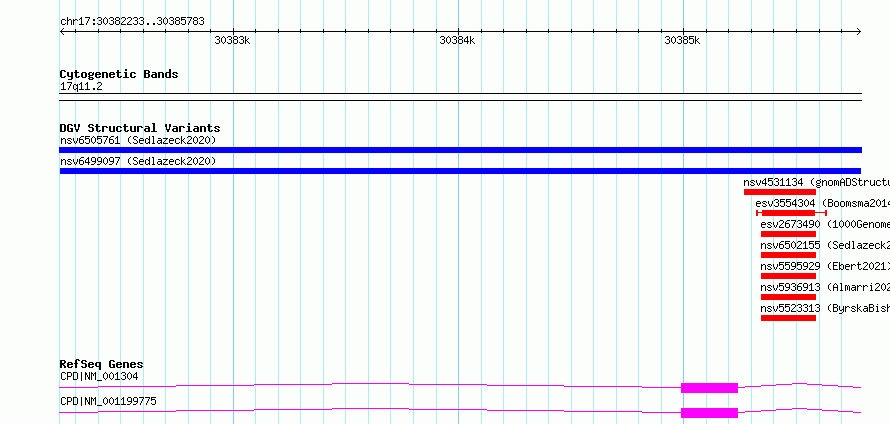Click the red bar under nsv6502155
This screenshot has height=424, width=890.
tap(788, 255)
